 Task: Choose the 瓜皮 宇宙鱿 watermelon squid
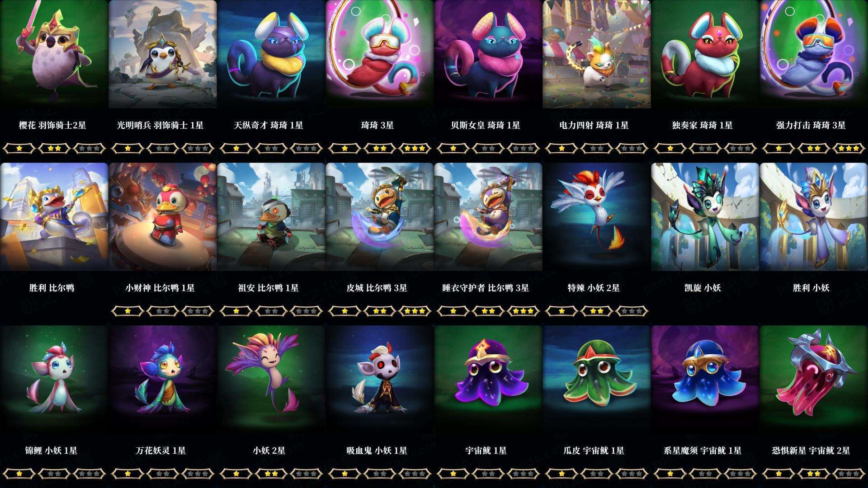pos(597,380)
